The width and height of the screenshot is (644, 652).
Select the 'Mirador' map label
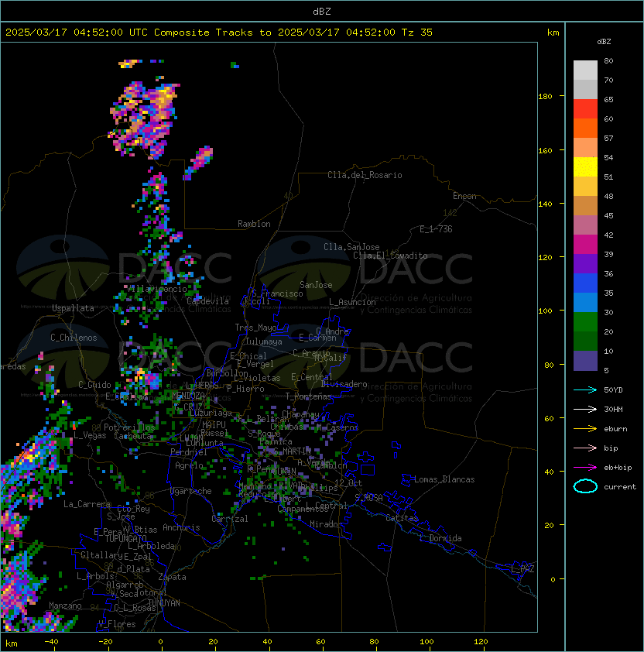327,524
